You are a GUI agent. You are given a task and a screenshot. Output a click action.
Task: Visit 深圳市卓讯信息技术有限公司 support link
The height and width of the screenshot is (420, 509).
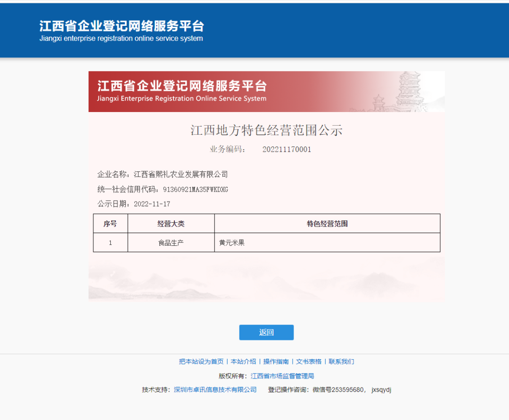click(215, 390)
